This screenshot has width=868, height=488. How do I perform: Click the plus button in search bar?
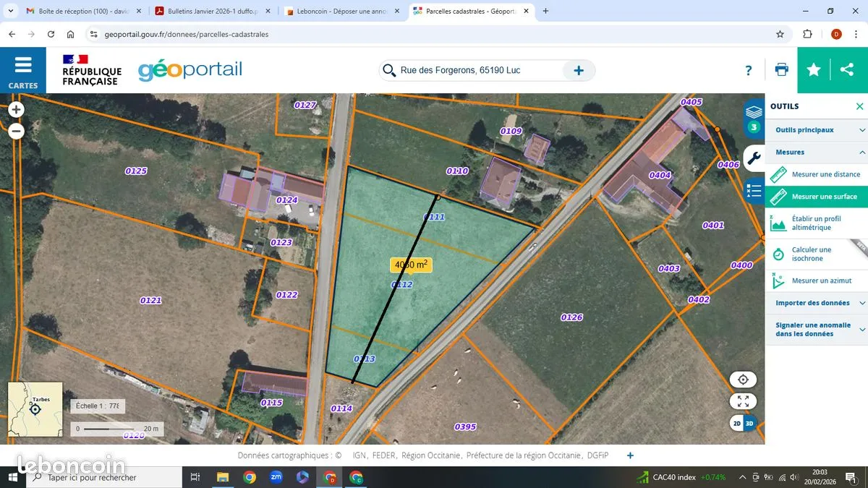579,70
